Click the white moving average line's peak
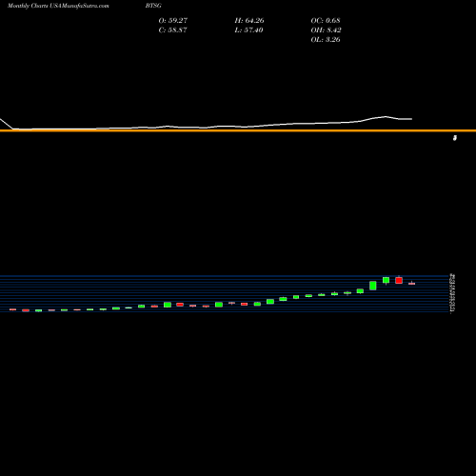Viewport: 476px width, 476px height. point(386,117)
